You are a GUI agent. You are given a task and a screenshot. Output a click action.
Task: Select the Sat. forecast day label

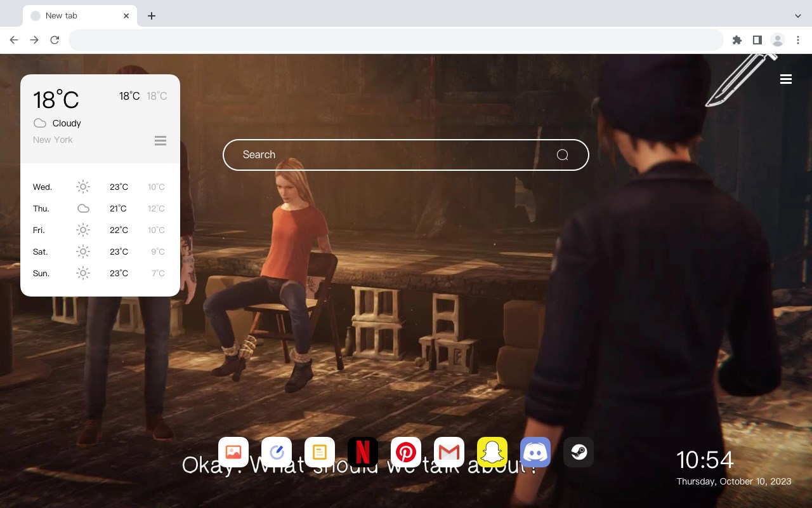point(41,251)
